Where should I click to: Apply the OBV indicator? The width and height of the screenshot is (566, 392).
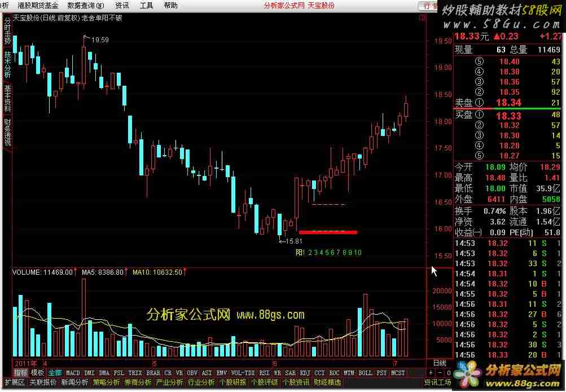pyautogui.click(x=192, y=373)
